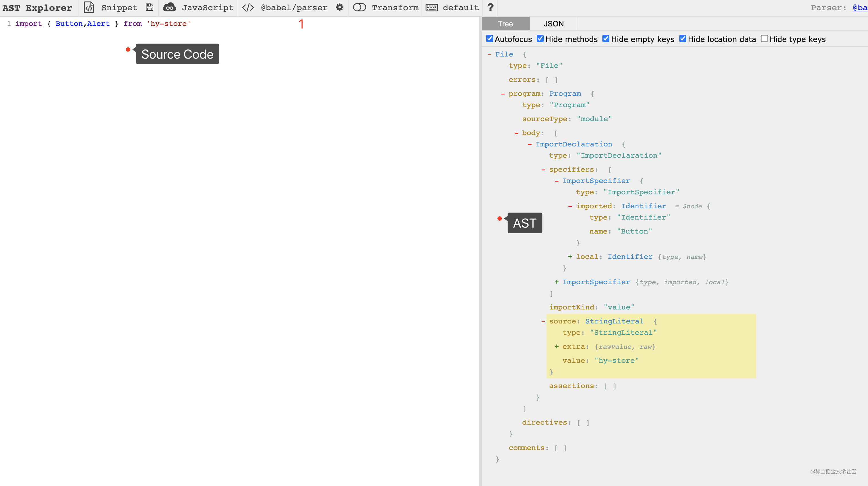This screenshot has height=486, width=868.
Task: Switch to the JSON tab
Action: (x=554, y=24)
